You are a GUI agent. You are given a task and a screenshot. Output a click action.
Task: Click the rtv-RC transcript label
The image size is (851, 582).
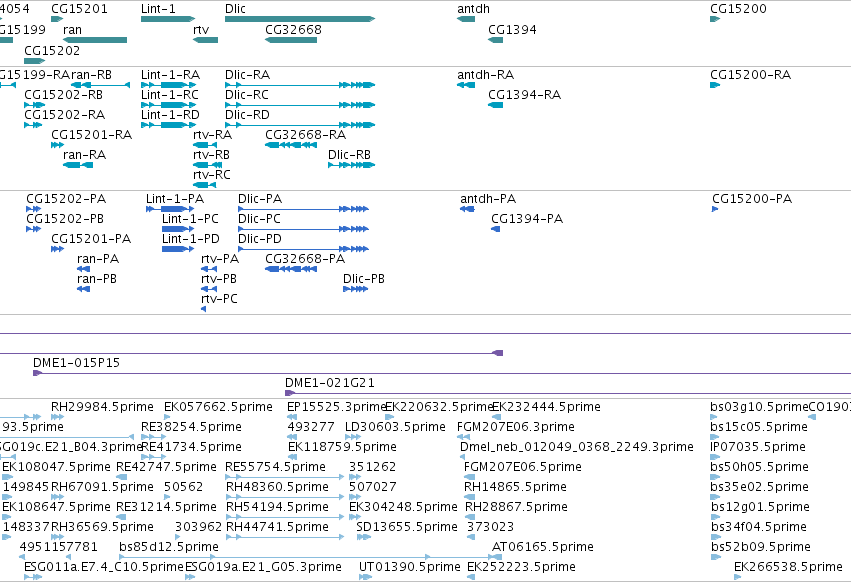(x=212, y=175)
